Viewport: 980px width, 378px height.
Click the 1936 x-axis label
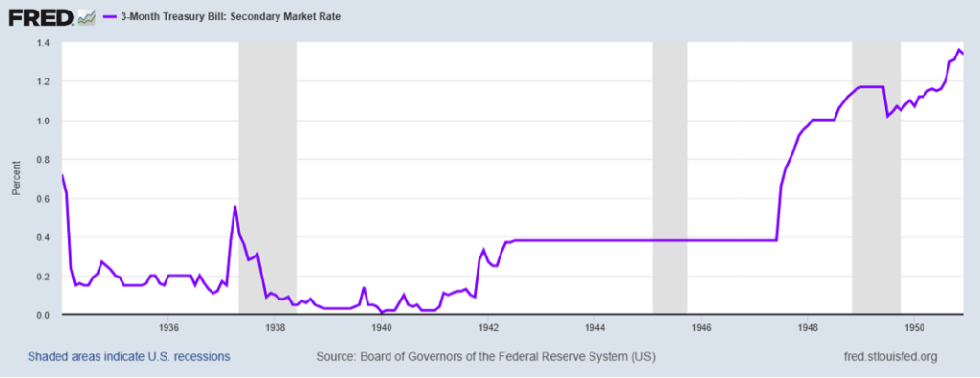(x=168, y=327)
